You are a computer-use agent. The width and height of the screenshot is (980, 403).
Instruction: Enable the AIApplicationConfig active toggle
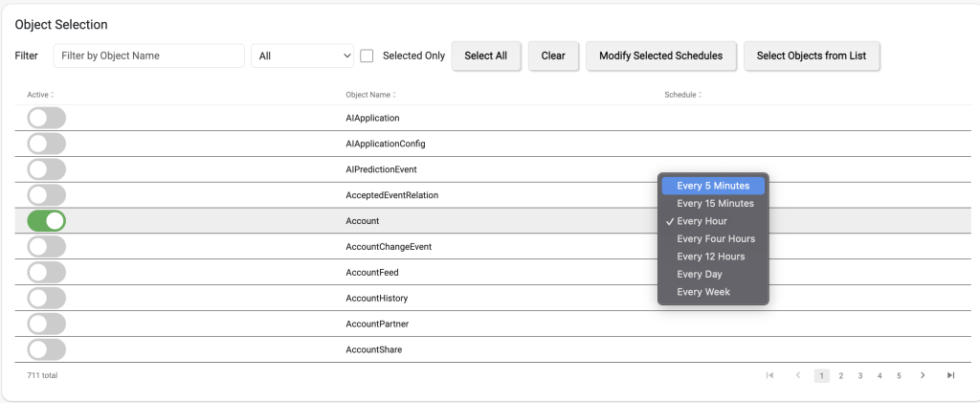click(x=46, y=144)
